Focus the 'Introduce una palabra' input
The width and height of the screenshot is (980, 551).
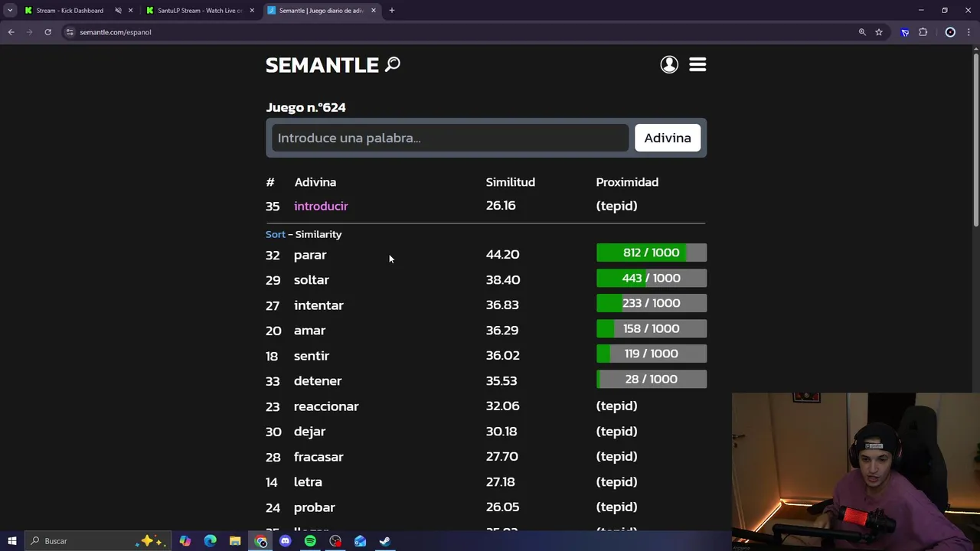pos(450,138)
